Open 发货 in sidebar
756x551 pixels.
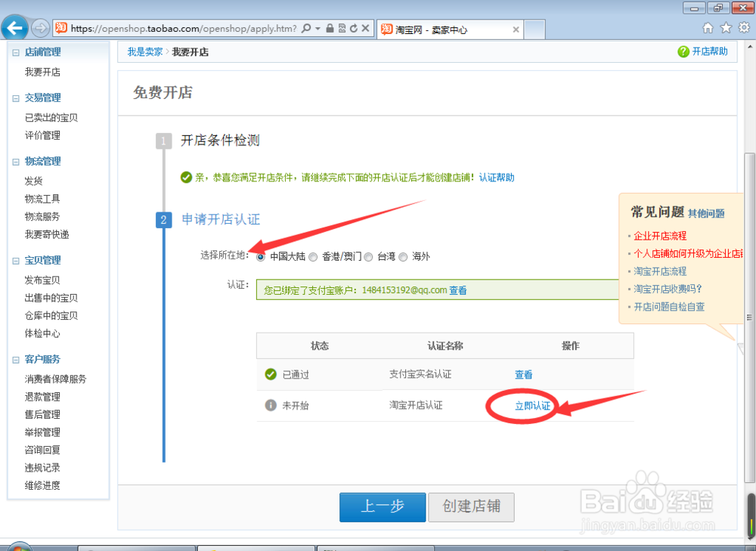pyautogui.click(x=34, y=181)
